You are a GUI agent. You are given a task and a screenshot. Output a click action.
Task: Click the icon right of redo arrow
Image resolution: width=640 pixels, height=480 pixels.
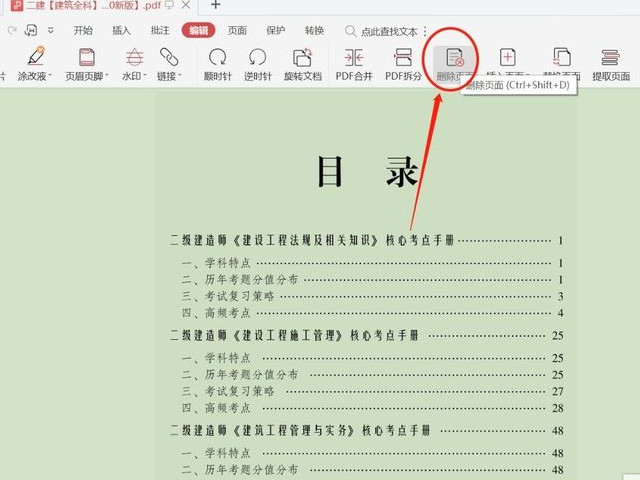tap(31, 30)
